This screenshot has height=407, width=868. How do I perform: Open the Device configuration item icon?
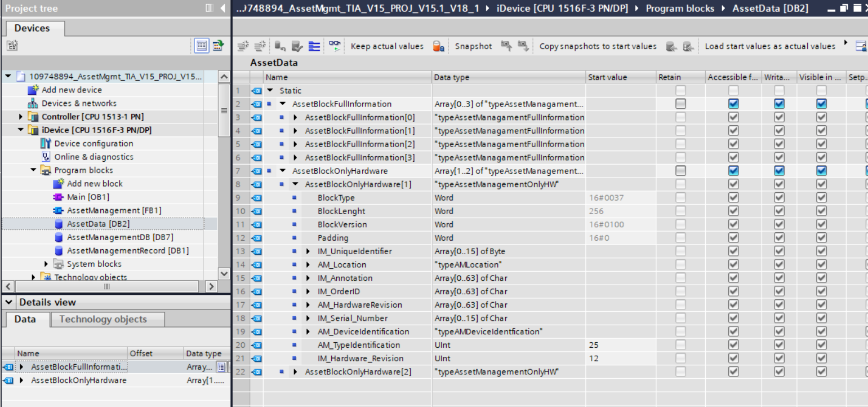(46, 144)
